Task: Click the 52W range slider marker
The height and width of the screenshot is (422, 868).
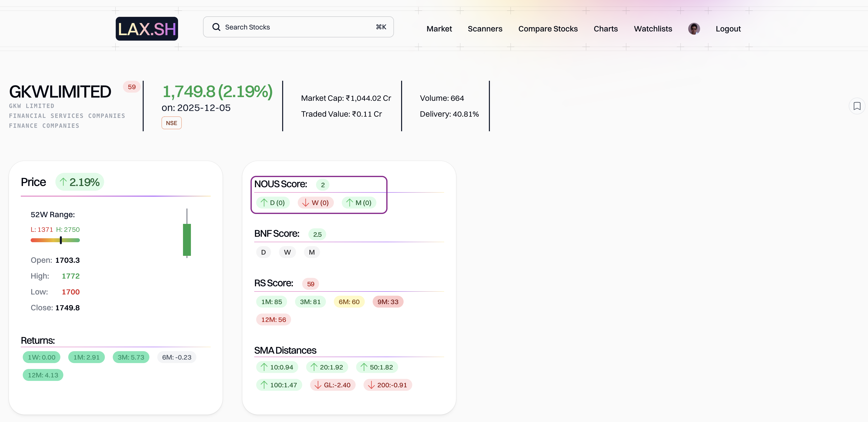Action: 61,240
